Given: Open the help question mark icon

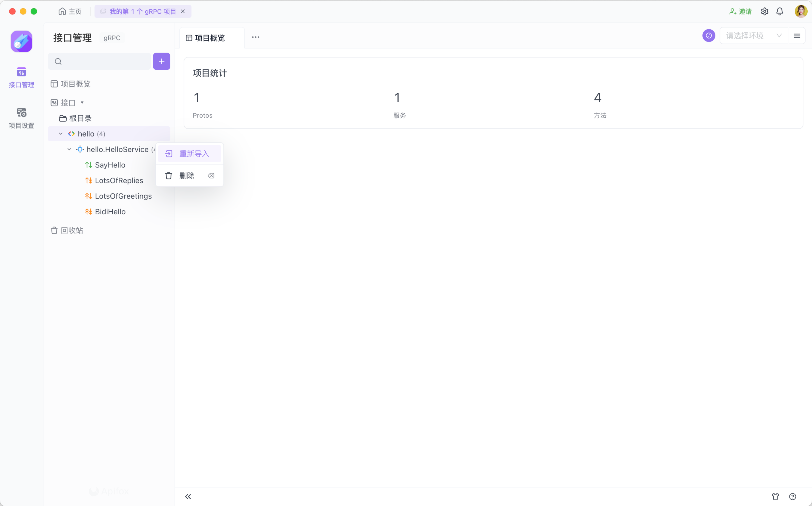Looking at the screenshot, I should [x=792, y=496].
